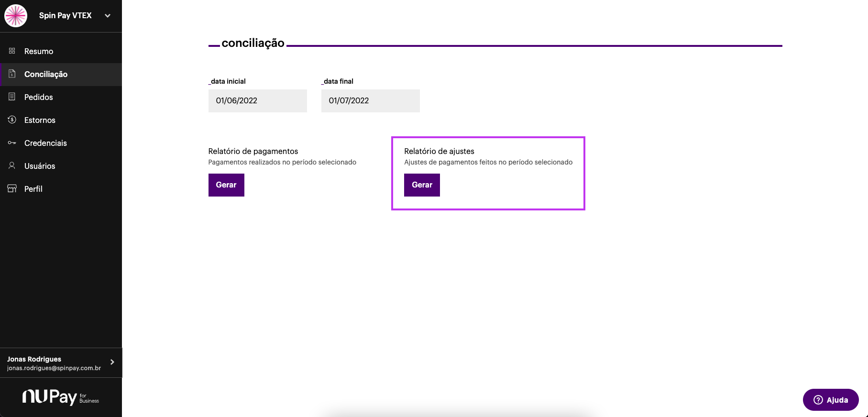Click the Resumo grid icon in sidebar
This screenshot has height=417, width=868.
pos(12,51)
